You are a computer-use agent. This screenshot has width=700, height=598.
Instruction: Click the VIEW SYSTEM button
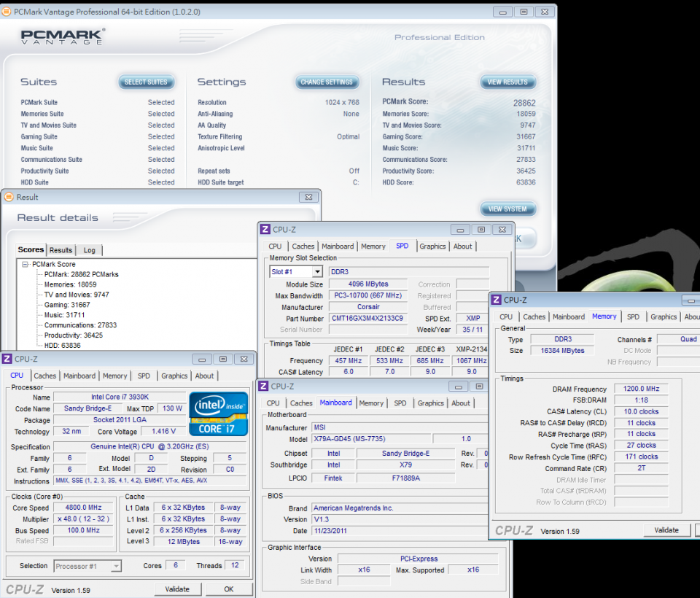[507, 209]
